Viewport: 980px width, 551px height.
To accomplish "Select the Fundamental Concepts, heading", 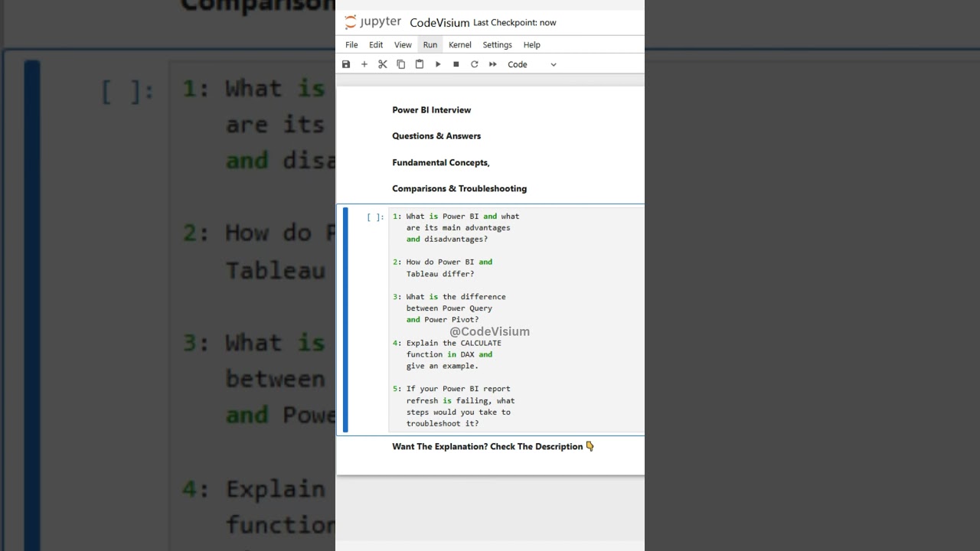I will click(x=441, y=163).
